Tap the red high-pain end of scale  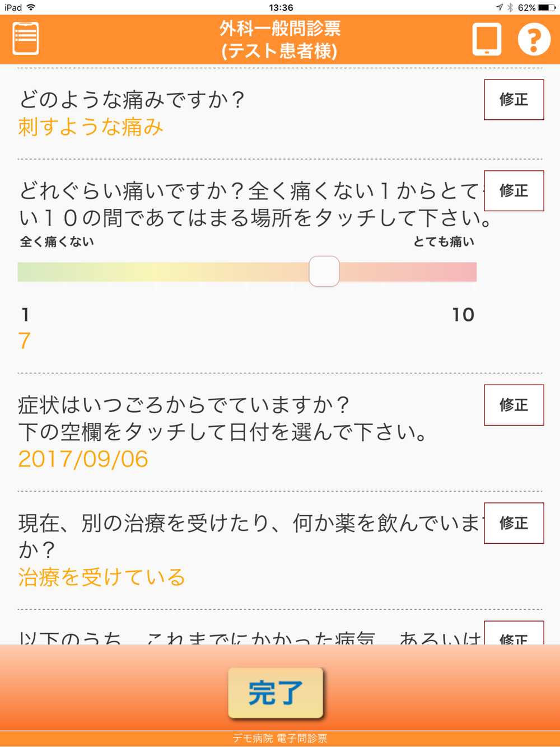[x=459, y=272]
